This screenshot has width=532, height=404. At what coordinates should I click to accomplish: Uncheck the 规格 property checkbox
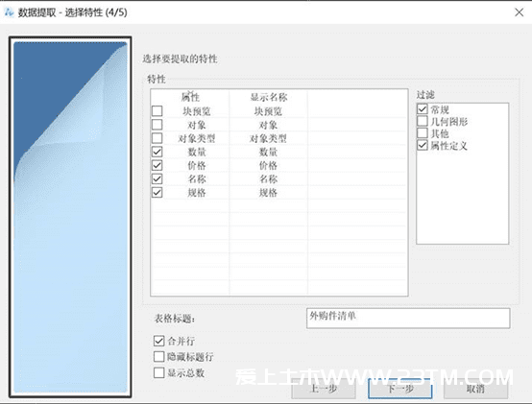pyautogui.click(x=157, y=193)
